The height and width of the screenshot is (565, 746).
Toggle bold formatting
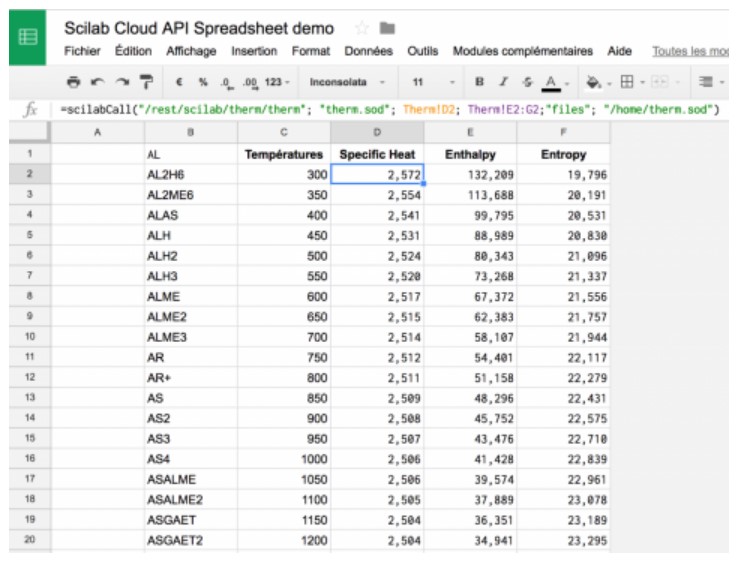click(x=479, y=82)
